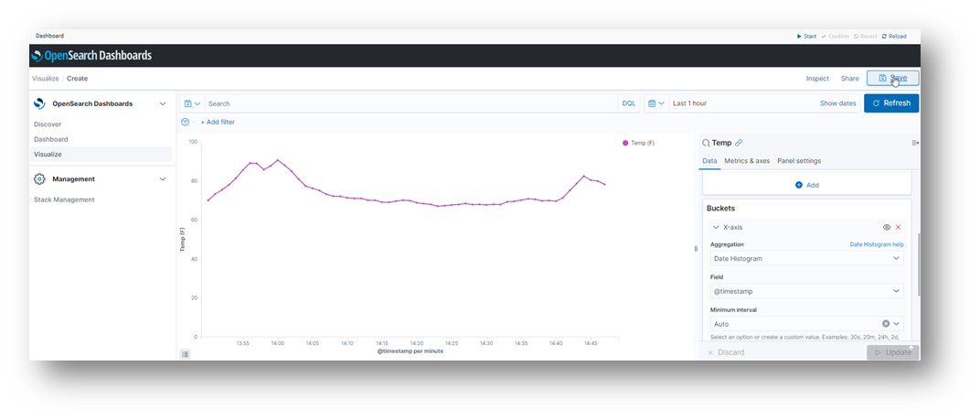Click the sidebar OpenSearch Dashboards icon

pyautogui.click(x=39, y=103)
